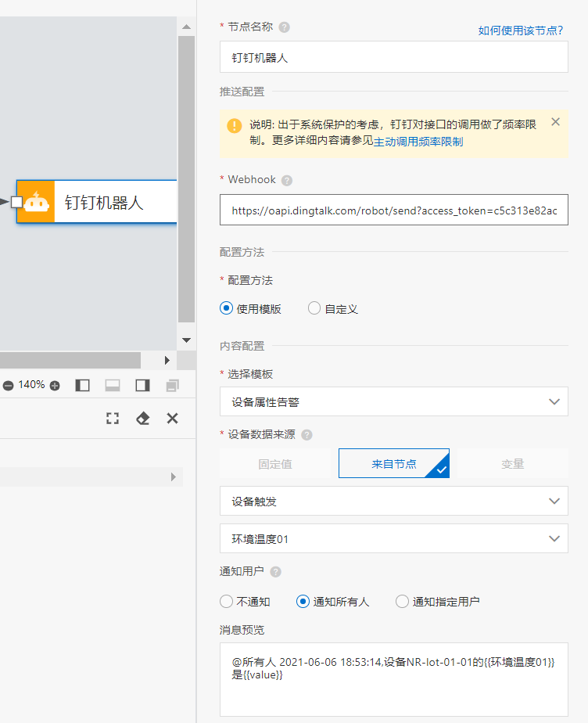
Task: Click the stacked windows layout icon
Action: pos(173,385)
